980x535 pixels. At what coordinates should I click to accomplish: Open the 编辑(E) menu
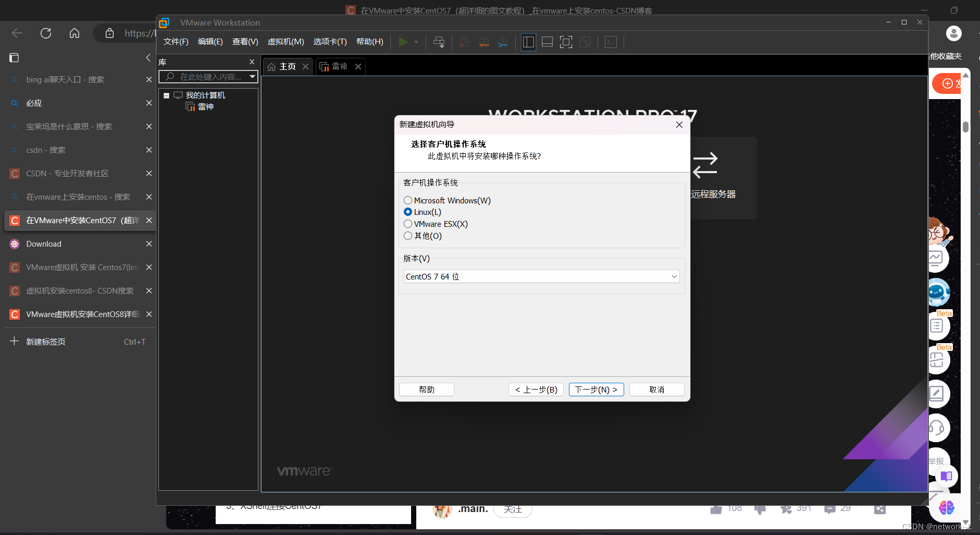coord(210,42)
